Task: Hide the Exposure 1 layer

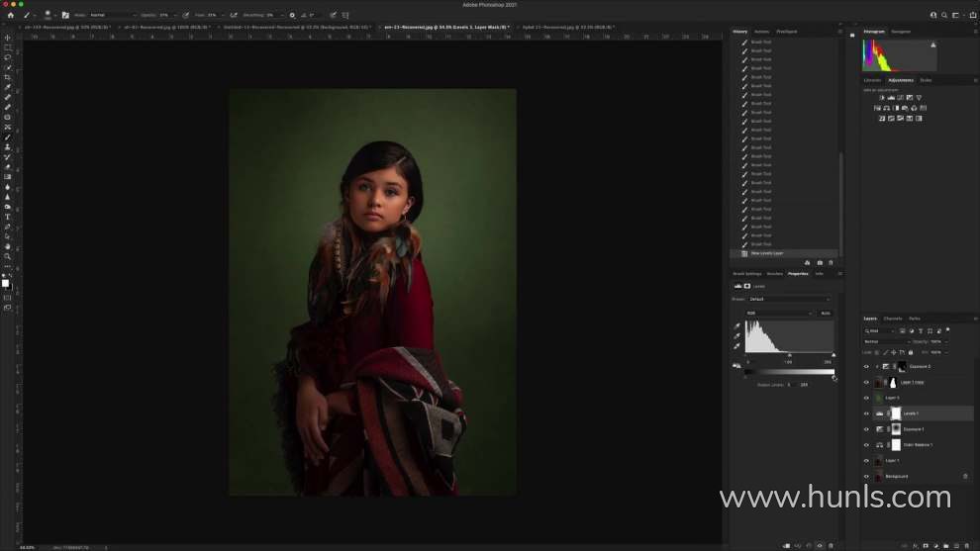Action: point(866,429)
